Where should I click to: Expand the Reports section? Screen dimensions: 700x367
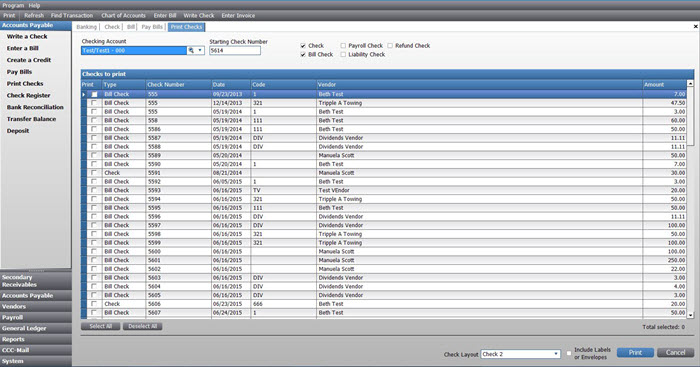[36, 339]
